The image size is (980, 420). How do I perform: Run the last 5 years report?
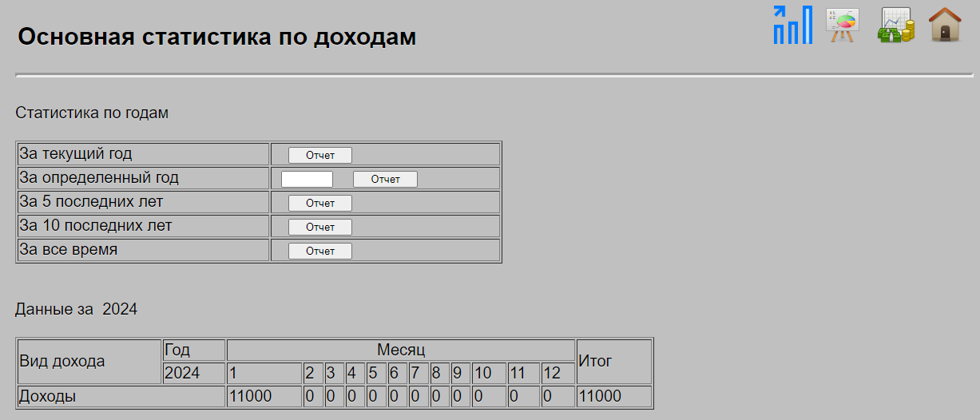pyautogui.click(x=319, y=203)
